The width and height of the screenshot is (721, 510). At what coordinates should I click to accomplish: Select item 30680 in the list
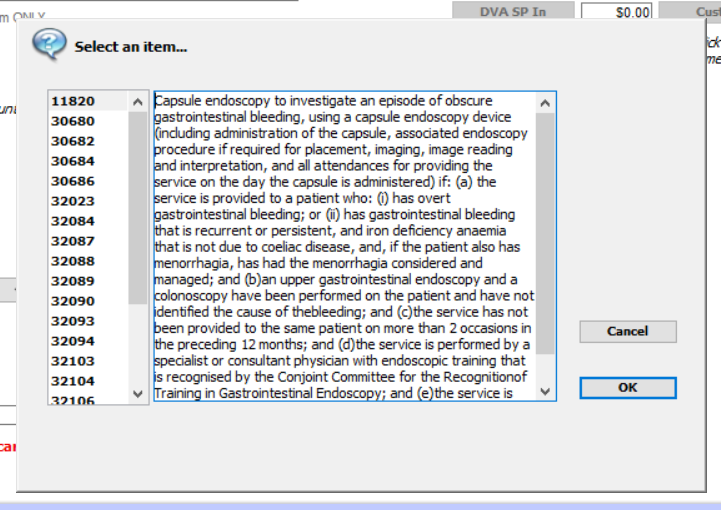point(87,121)
